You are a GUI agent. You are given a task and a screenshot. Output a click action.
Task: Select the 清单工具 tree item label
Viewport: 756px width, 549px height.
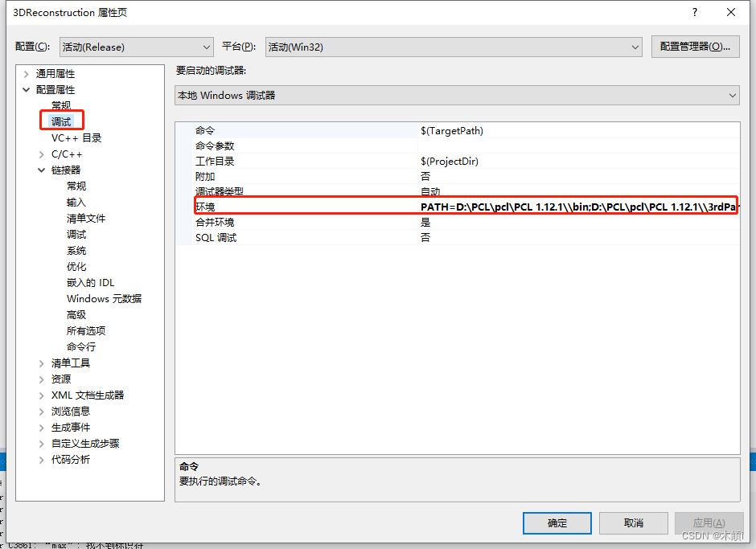pyautogui.click(x=71, y=363)
